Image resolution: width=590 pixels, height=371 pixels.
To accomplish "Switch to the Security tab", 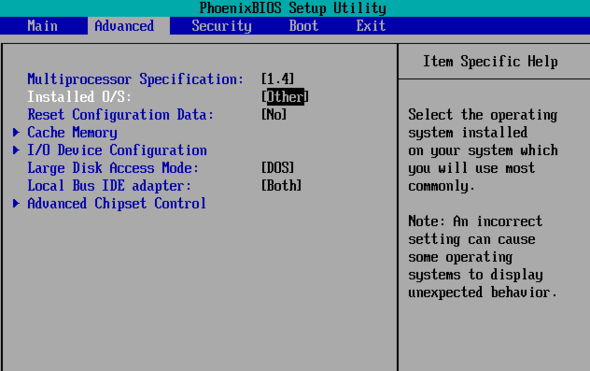I will coord(221,26).
